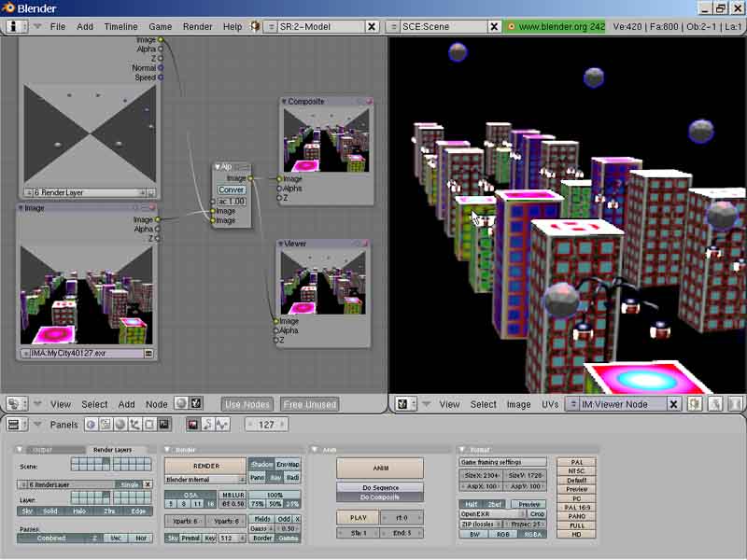Click the Blender logo icon beside Help
This screenshot has width=747, height=560.
click(255, 26)
